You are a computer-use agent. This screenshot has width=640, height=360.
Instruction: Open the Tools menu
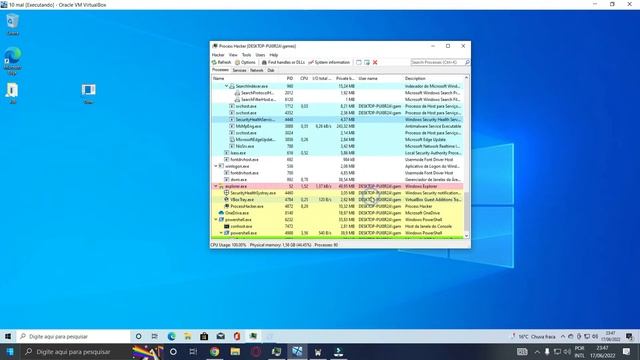point(247,55)
